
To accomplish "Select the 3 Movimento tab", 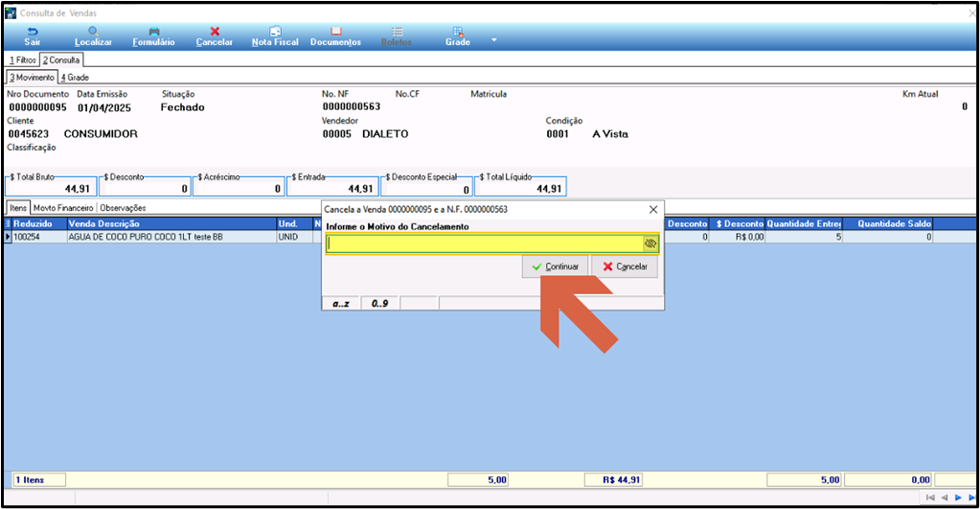I will click(x=32, y=77).
